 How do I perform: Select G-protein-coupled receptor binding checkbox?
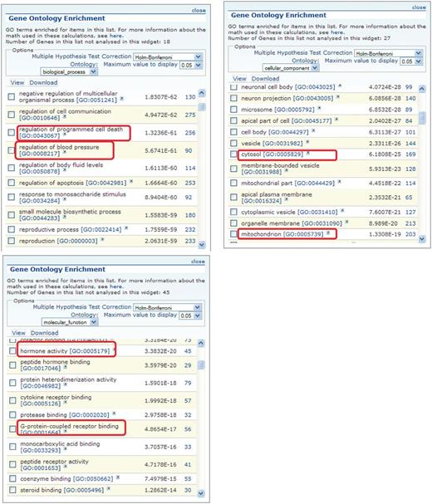[x=12, y=429]
